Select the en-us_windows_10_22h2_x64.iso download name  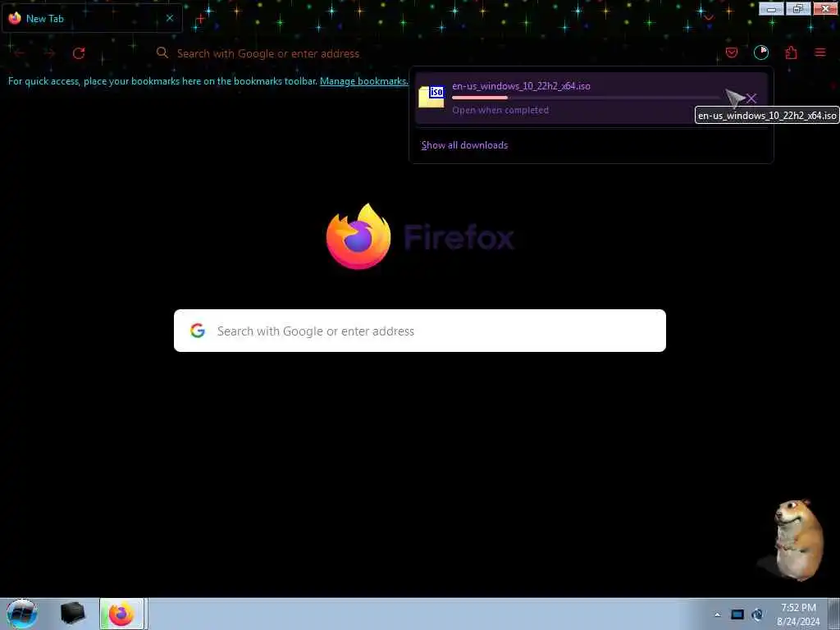click(x=521, y=86)
